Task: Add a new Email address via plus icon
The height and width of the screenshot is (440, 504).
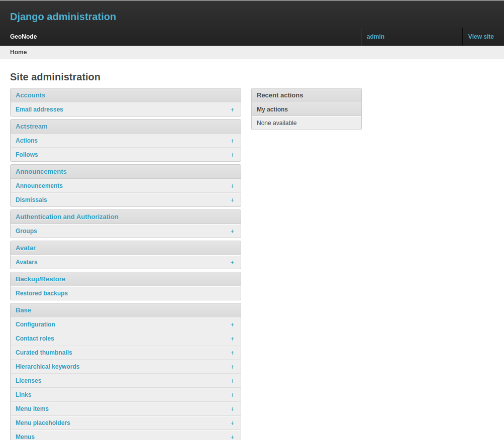Action: [232, 109]
